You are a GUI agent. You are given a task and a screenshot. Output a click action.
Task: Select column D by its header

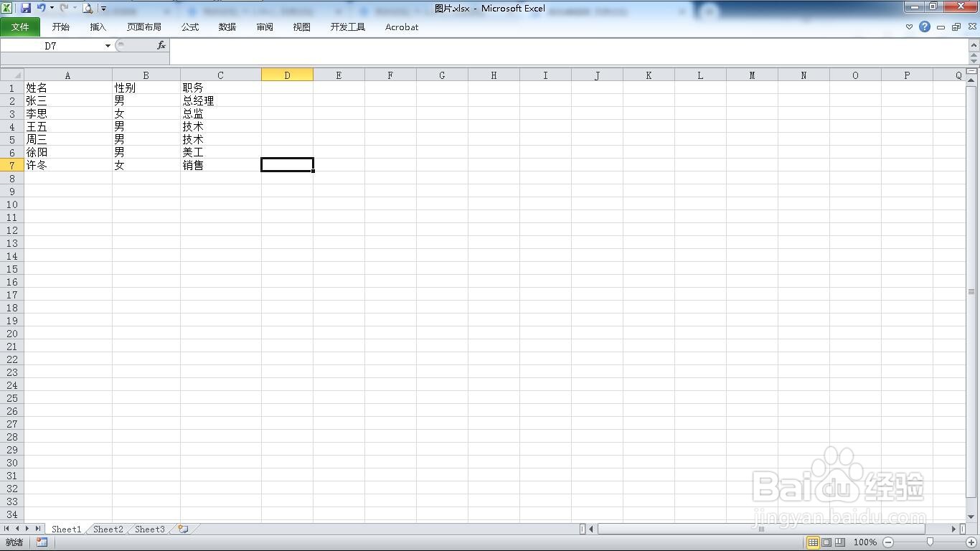coord(287,75)
